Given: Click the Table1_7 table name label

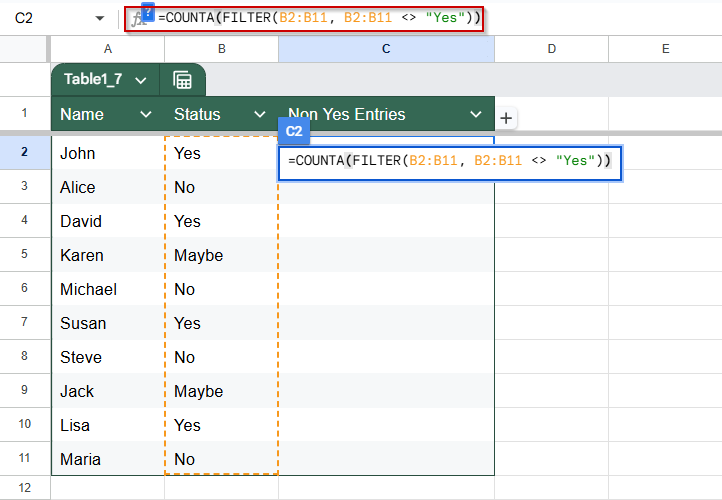Looking at the screenshot, I should (x=93, y=79).
